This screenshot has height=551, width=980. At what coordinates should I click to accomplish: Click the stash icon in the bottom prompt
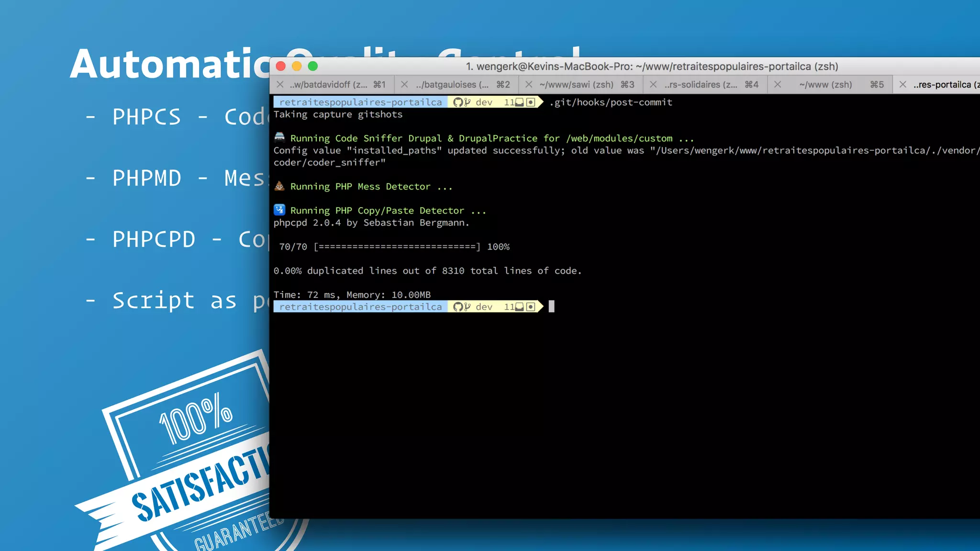point(520,307)
